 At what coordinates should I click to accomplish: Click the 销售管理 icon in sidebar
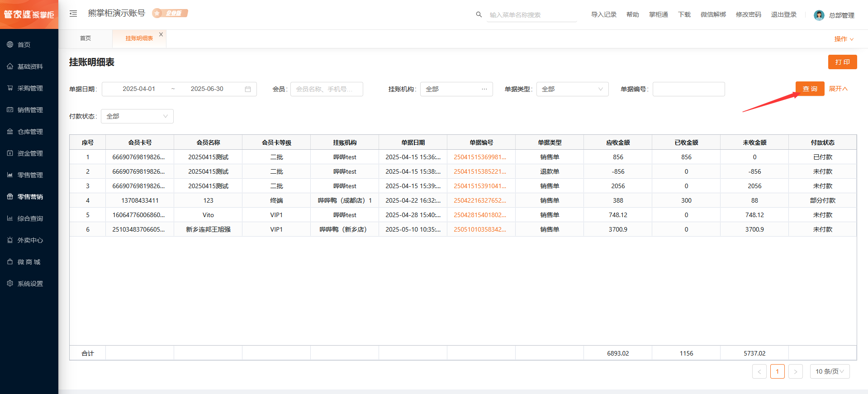click(x=10, y=109)
